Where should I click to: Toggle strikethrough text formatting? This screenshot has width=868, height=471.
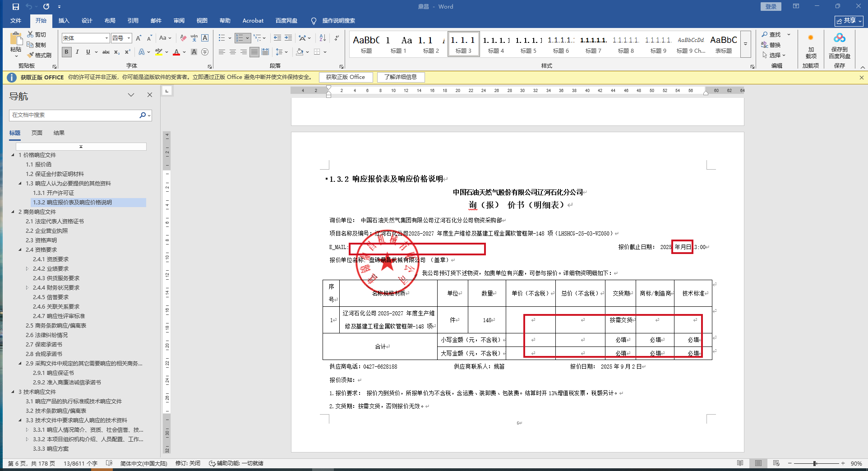pyautogui.click(x=106, y=52)
